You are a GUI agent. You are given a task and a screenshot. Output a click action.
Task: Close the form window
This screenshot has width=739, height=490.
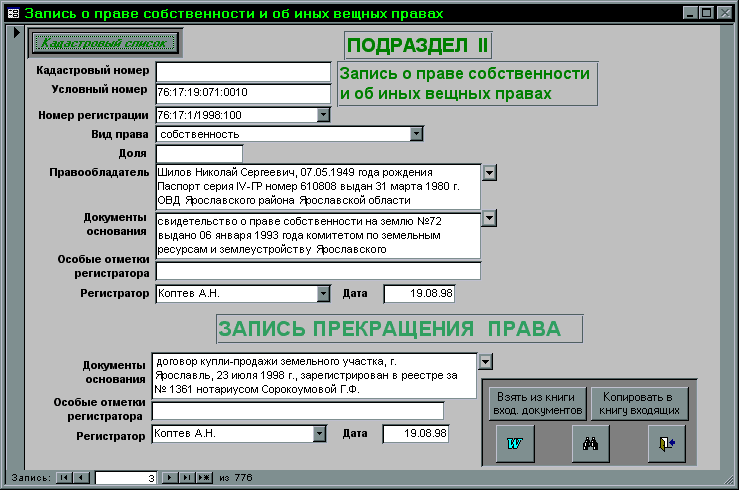point(724,13)
